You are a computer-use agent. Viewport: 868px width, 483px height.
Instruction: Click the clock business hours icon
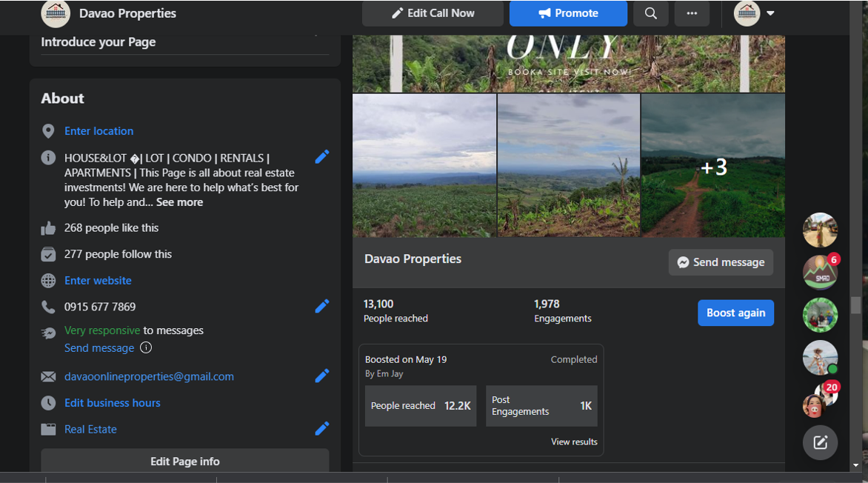[x=48, y=403]
